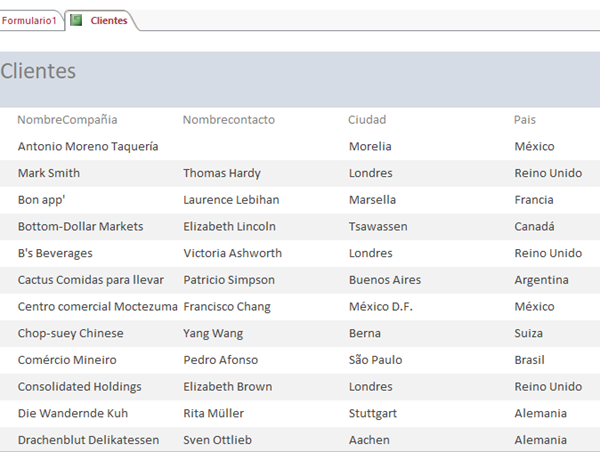Screen dimensions: 600x452
Task: Click México in Antonio Moreno Taquería row
Action: pyautogui.click(x=534, y=147)
